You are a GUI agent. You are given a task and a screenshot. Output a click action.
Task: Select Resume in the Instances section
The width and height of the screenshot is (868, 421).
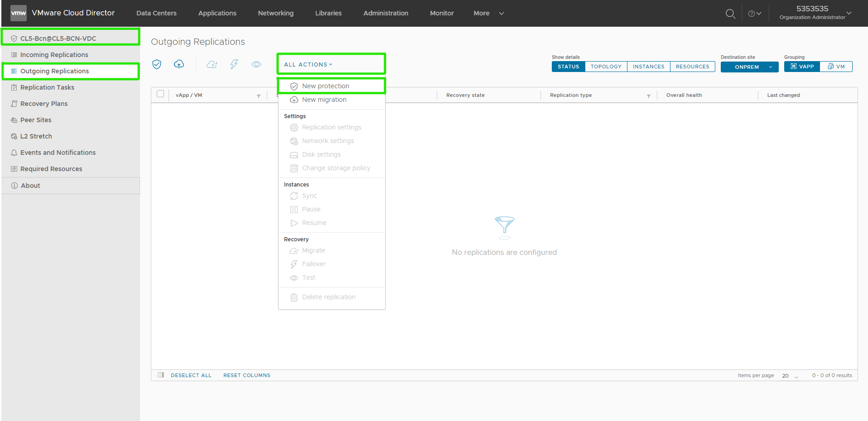[x=332, y=223]
